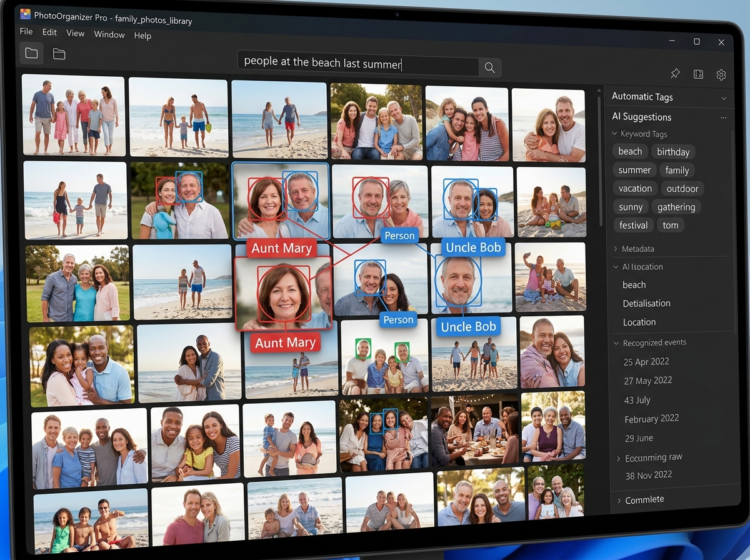
Task: Open three seniors in park thumbnail
Action: pyautogui.click(x=78, y=282)
